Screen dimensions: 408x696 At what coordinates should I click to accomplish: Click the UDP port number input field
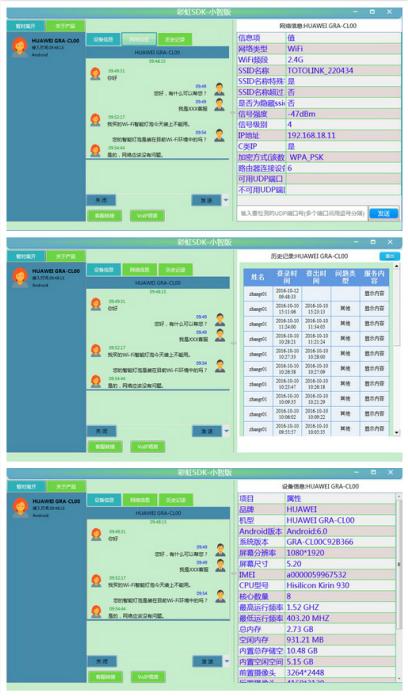point(303,213)
